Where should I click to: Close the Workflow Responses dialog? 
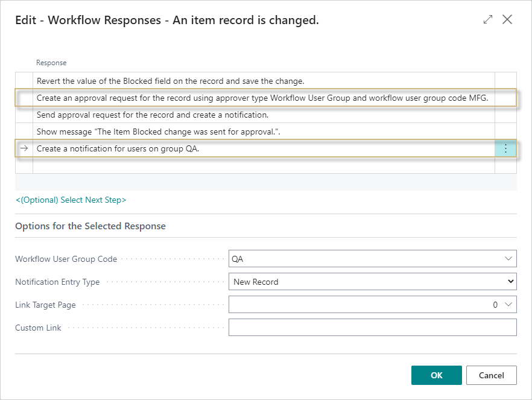(507, 19)
